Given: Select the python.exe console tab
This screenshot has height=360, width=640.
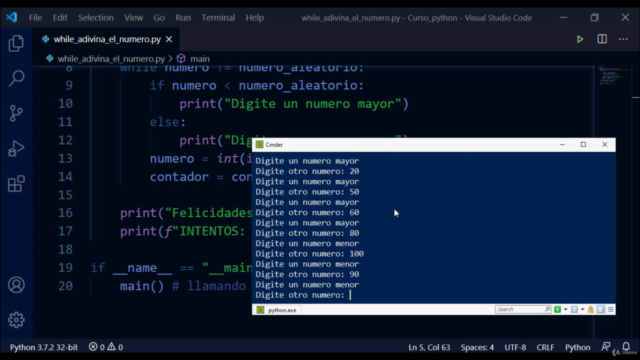Looking at the screenshot, I should (x=277, y=310).
